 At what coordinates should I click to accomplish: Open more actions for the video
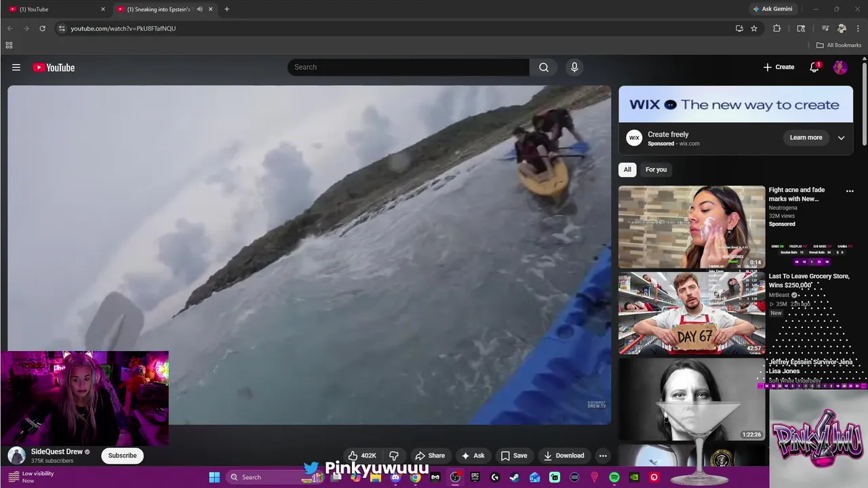click(x=603, y=455)
